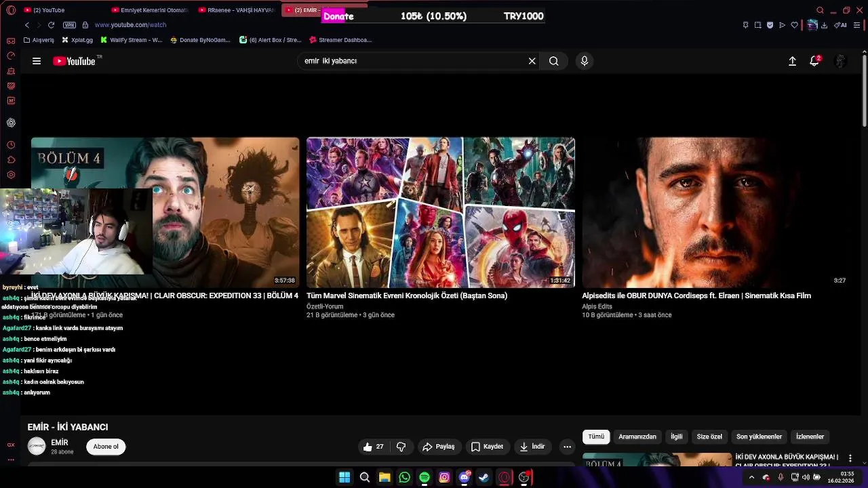This screenshot has height=488, width=868.
Task: Run search with the magnifier button
Action: 554,61
